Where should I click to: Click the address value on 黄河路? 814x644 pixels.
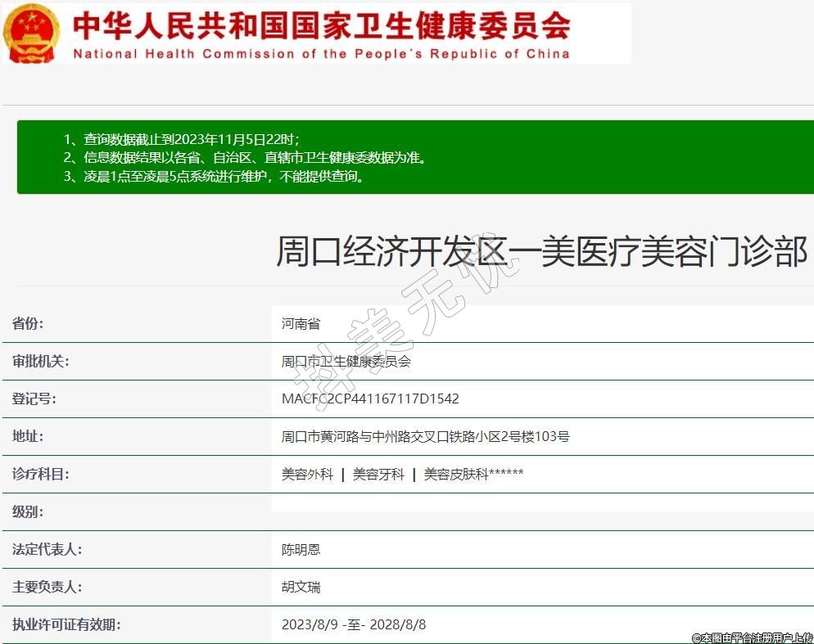[x=425, y=436]
